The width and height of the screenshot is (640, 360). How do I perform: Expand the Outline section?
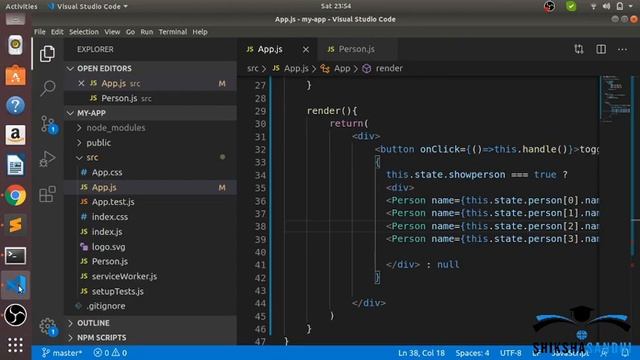(150, 323)
